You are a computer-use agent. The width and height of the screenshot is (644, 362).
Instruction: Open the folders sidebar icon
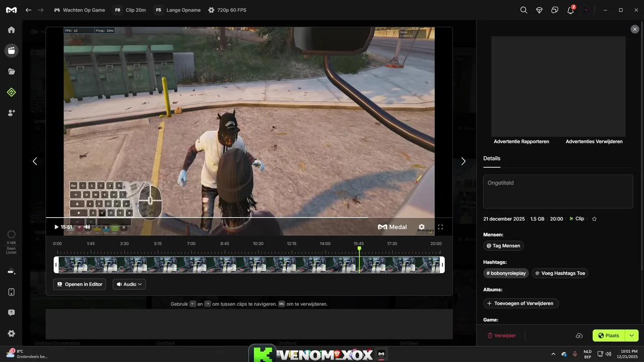[x=11, y=71]
